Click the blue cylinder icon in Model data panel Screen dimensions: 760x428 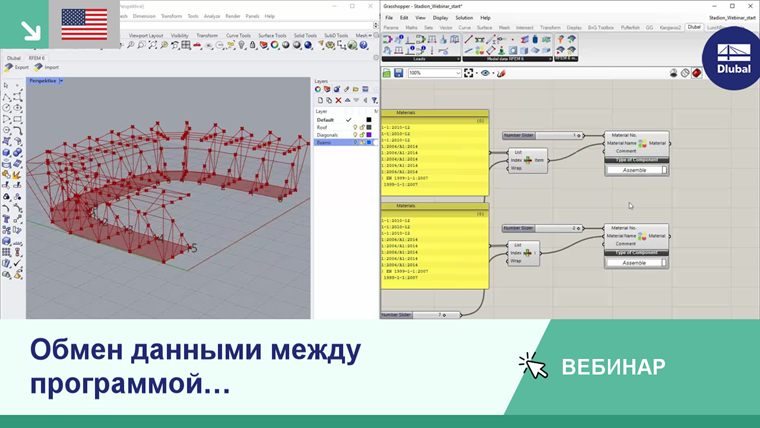(x=535, y=40)
